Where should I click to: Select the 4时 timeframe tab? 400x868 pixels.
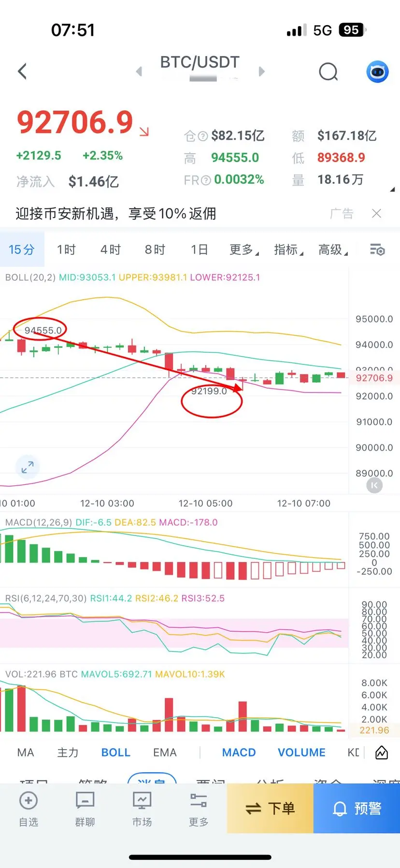click(111, 249)
